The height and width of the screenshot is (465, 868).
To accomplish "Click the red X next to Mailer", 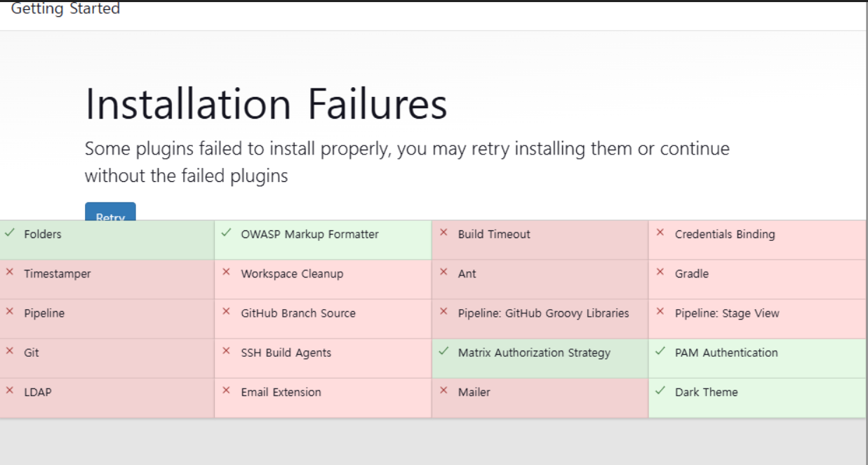I will (x=443, y=390).
